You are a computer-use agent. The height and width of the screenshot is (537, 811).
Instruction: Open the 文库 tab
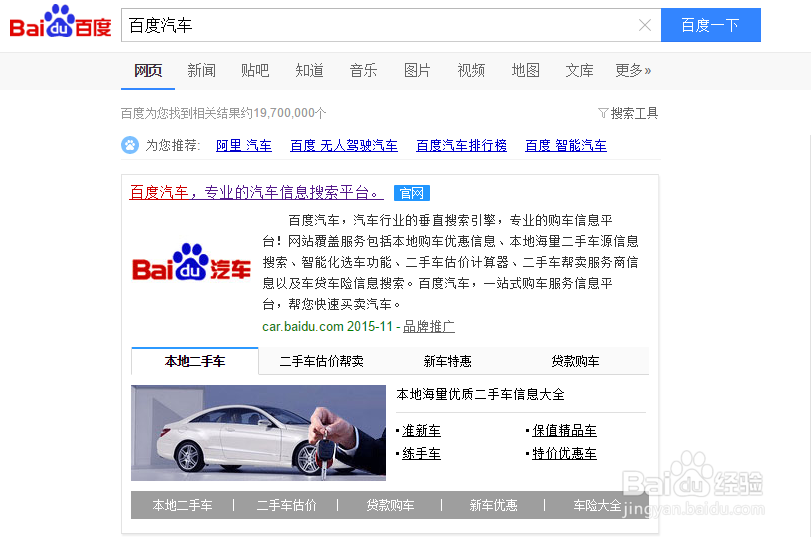[579, 70]
